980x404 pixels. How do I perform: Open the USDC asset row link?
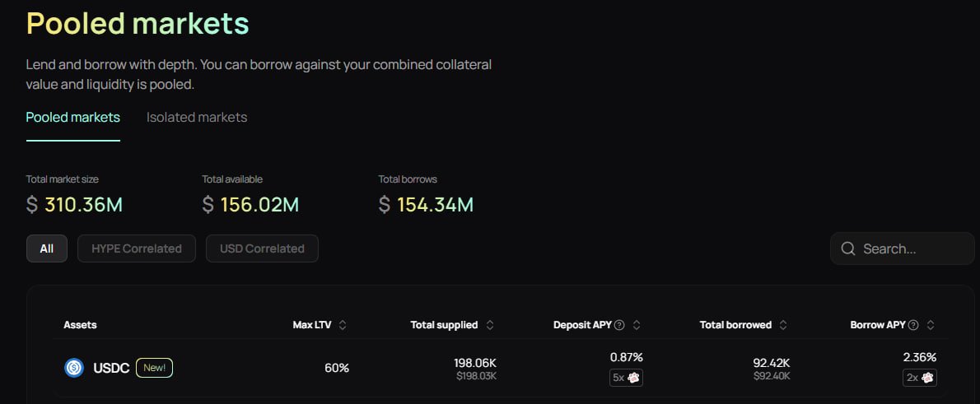(111, 368)
